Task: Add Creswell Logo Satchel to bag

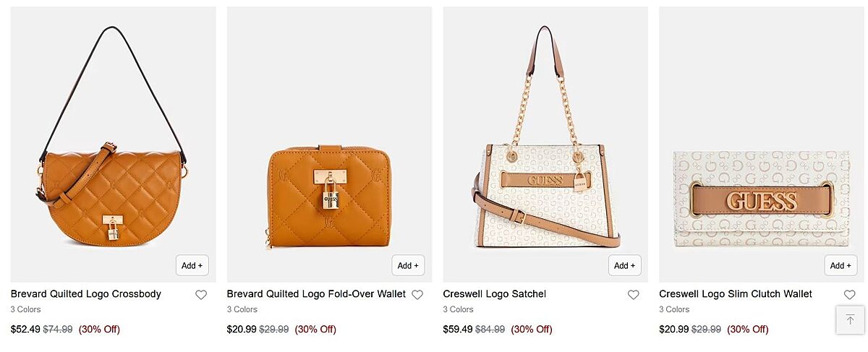Action: tap(624, 265)
